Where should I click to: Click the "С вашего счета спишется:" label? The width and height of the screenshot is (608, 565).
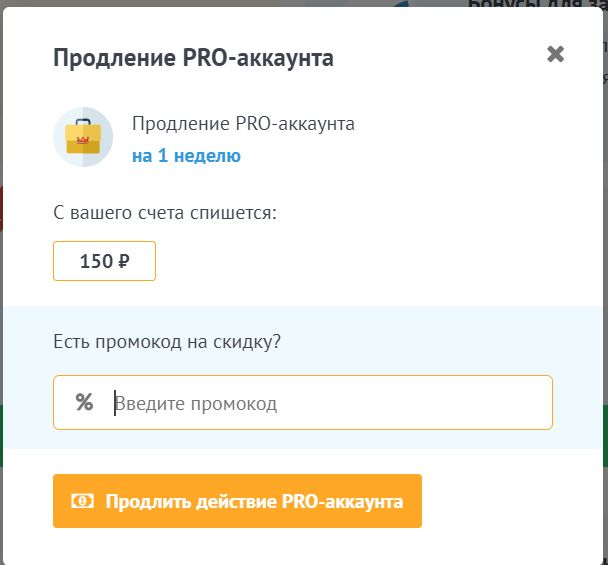click(x=165, y=213)
